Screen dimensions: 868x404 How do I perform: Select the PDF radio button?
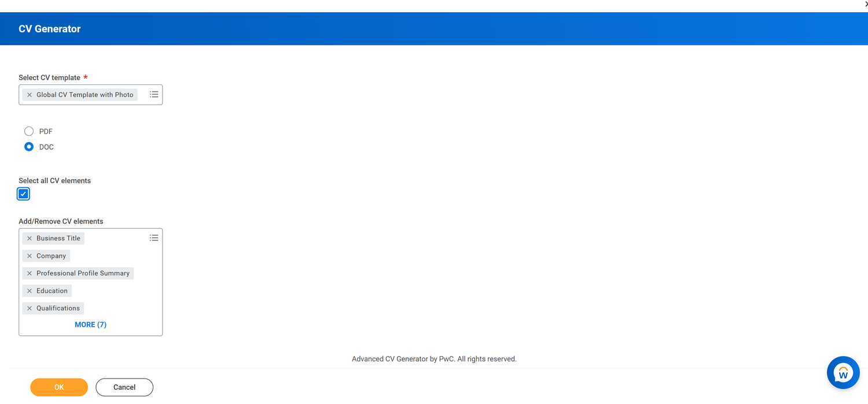[x=29, y=131]
